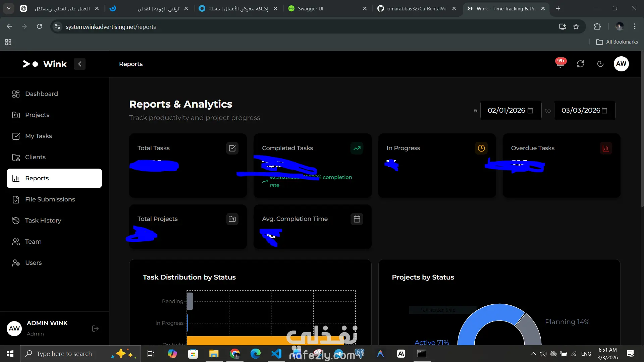Click the In Progress clock icon
Image resolution: width=644 pixels, height=362 pixels.
(481, 148)
